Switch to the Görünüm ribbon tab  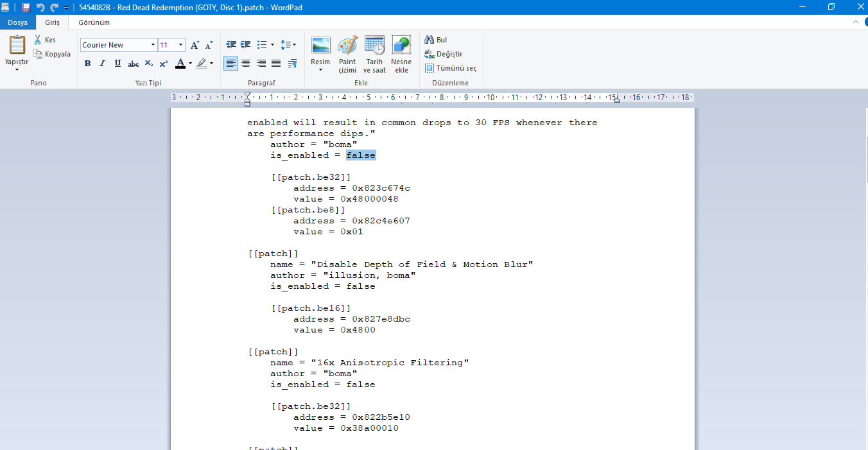pyautogui.click(x=94, y=22)
